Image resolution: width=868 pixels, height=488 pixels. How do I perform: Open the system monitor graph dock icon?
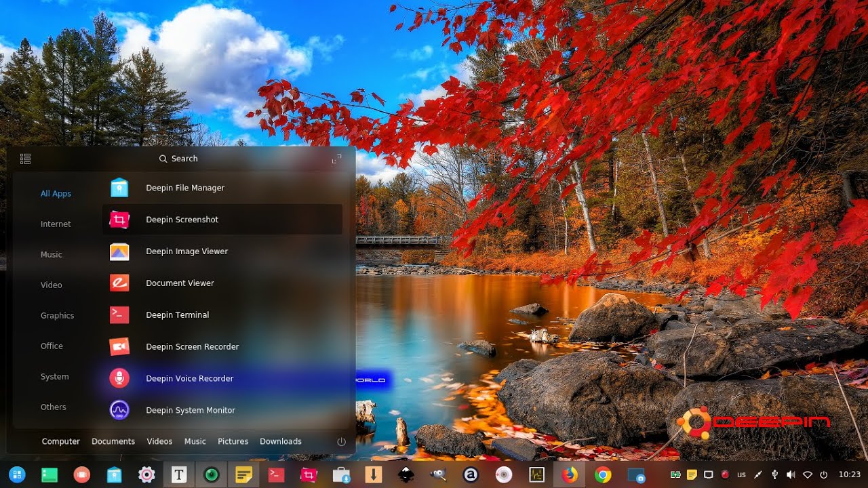[x=536, y=475]
